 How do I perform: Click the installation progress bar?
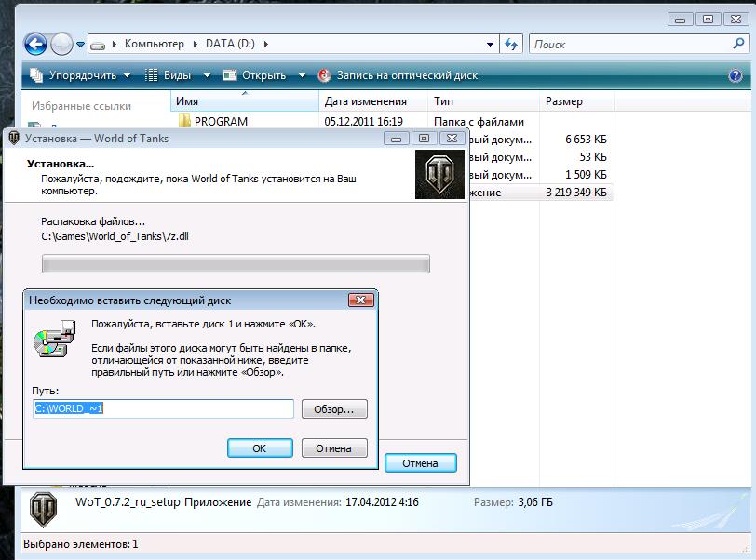pos(236,264)
